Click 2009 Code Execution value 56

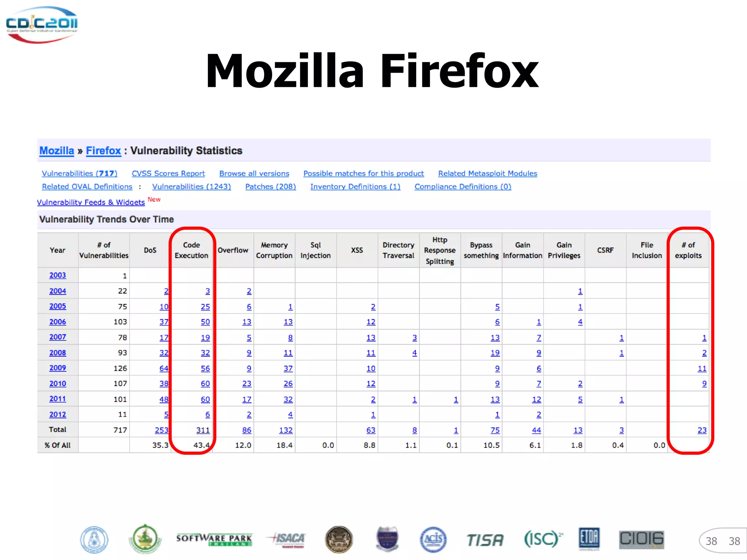tap(205, 369)
